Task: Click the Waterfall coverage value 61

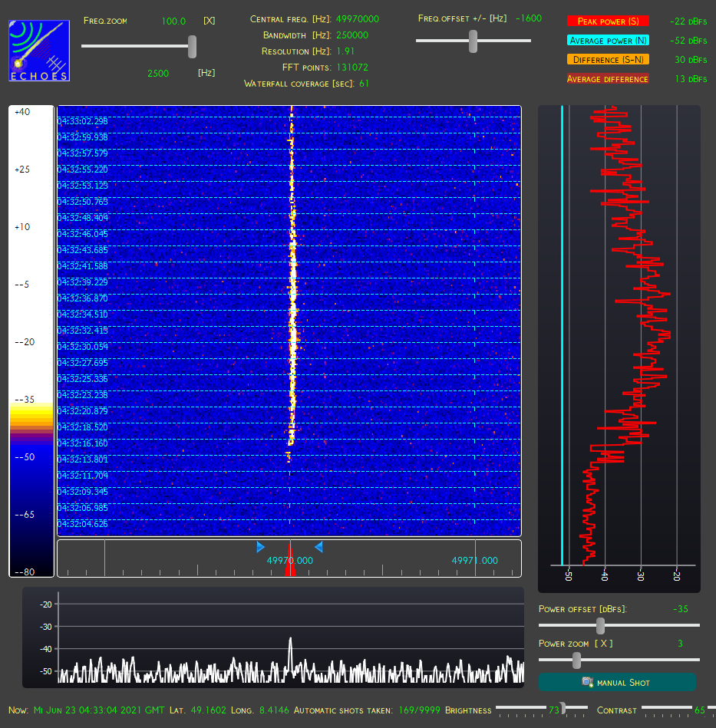Action: tap(364, 84)
